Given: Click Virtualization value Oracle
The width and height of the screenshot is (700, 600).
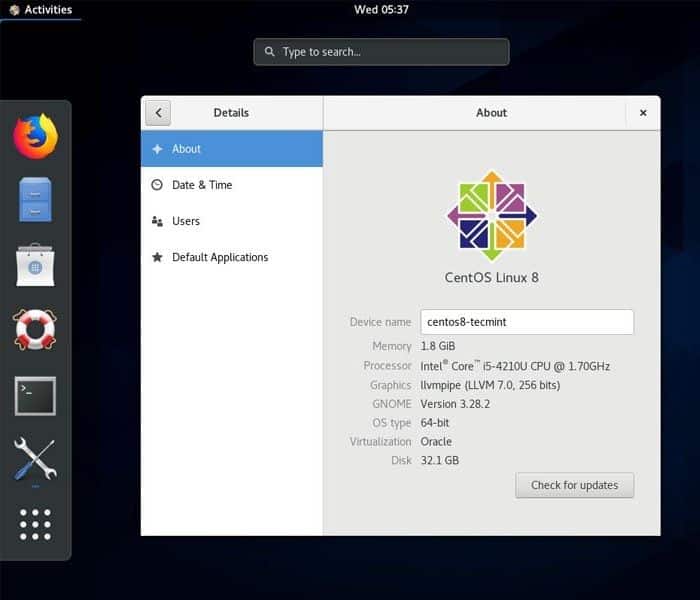Looking at the screenshot, I should pyautogui.click(x=436, y=442).
